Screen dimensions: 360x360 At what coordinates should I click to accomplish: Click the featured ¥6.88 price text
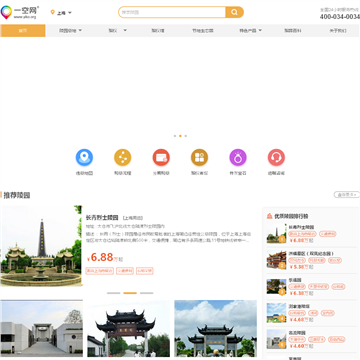pyautogui.click(x=105, y=257)
